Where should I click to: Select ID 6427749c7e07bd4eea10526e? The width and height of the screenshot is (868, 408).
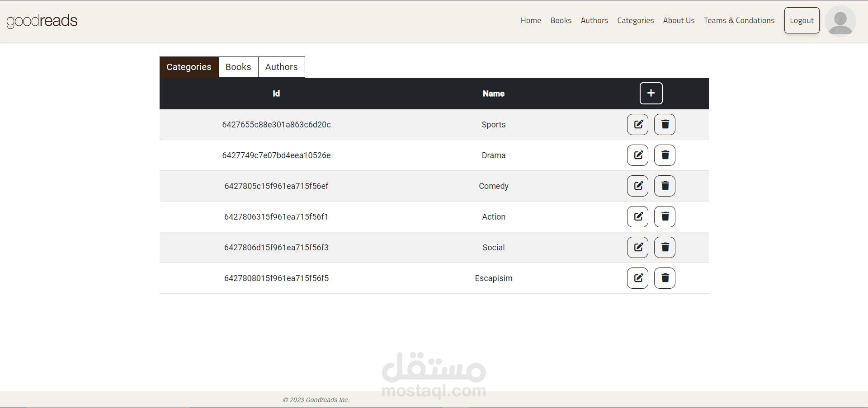click(x=276, y=155)
